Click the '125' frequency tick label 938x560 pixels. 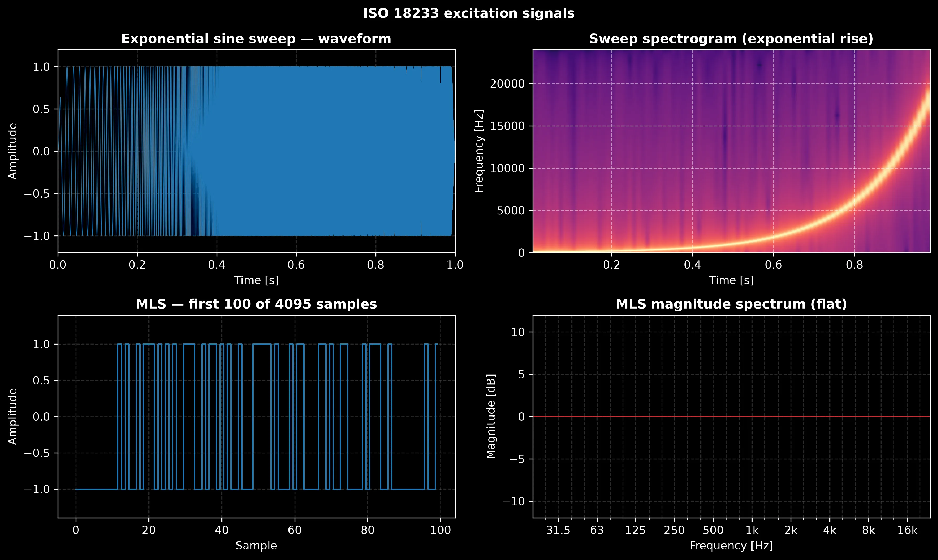click(x=635, y=531)
